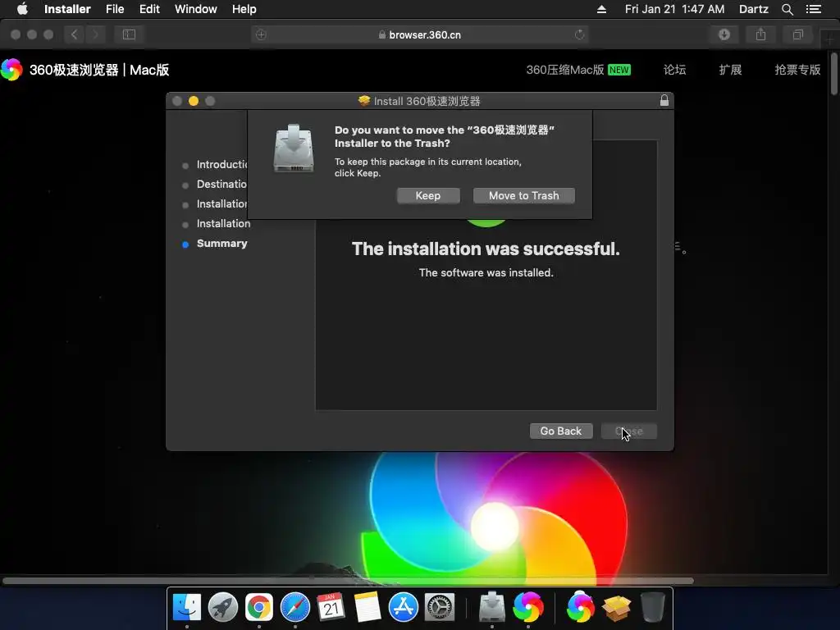Click the installer Close button
The image size is (840, 630).
tap(629, 431)
